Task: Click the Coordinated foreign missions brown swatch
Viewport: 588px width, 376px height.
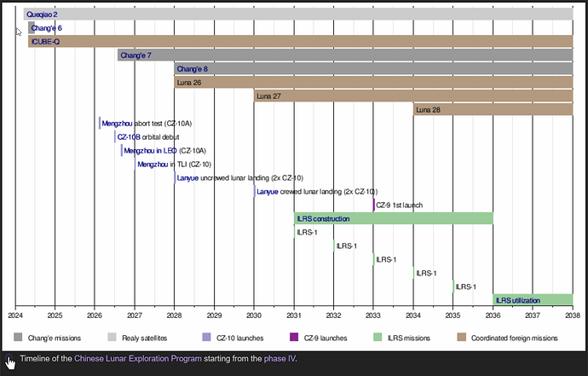Action: (x=462, y=337)
